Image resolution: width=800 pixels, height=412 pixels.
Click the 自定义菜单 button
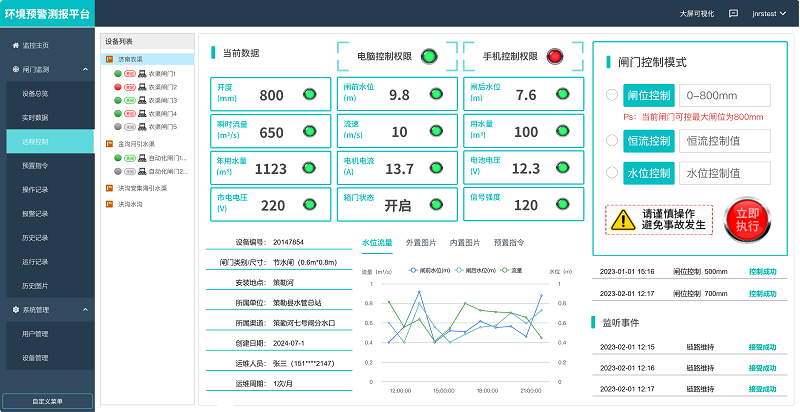47,401
